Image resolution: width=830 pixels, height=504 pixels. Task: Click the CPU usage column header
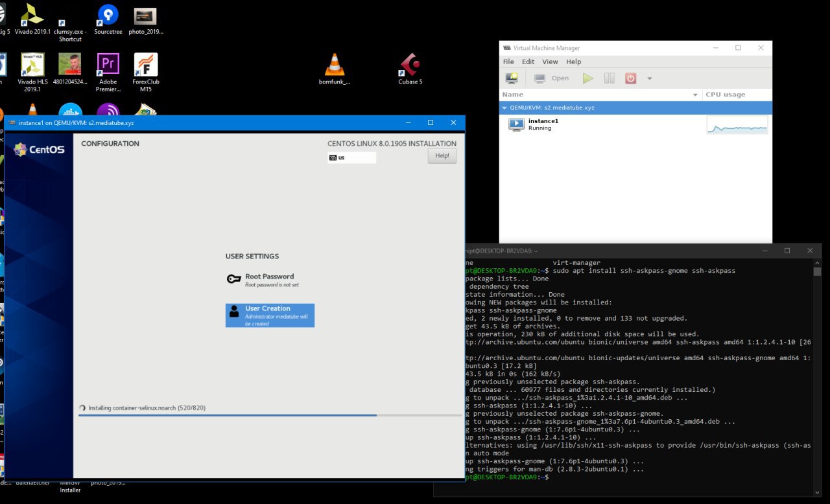point(737,95)
